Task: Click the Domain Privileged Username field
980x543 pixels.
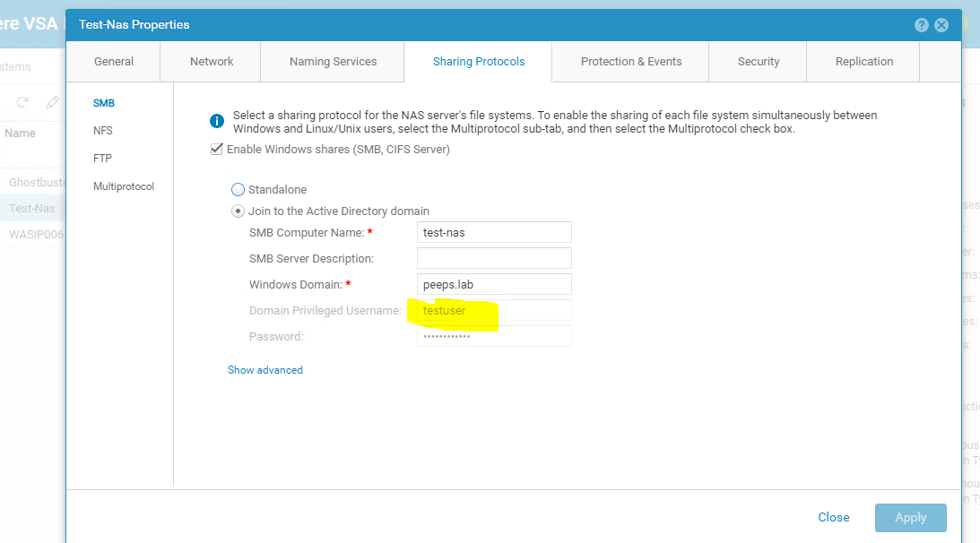Action: [x=493, y=310]
